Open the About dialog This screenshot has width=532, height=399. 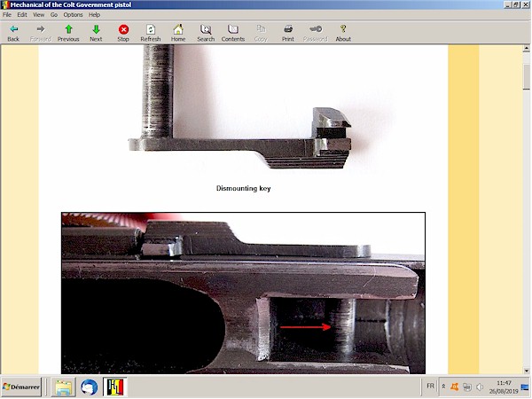(x=343, y=33)
